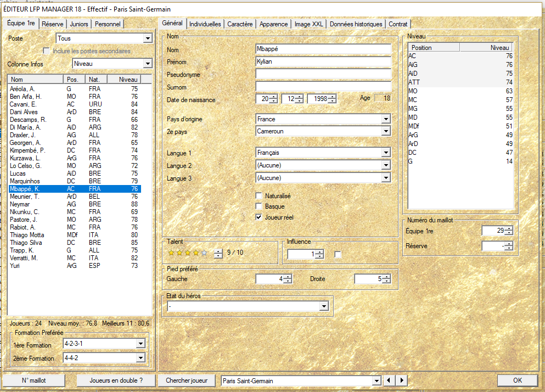Select the MDf row in Niveau table
The width and height of the screenshot is (545, 392).
click(x=460, y=126)
